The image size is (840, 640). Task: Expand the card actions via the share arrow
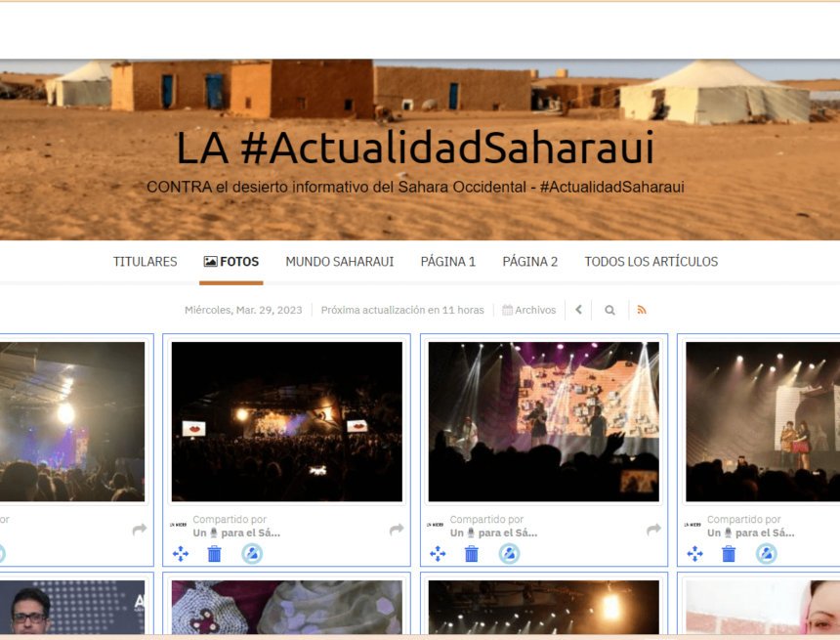pyautogui.click(x=652, y=529)
